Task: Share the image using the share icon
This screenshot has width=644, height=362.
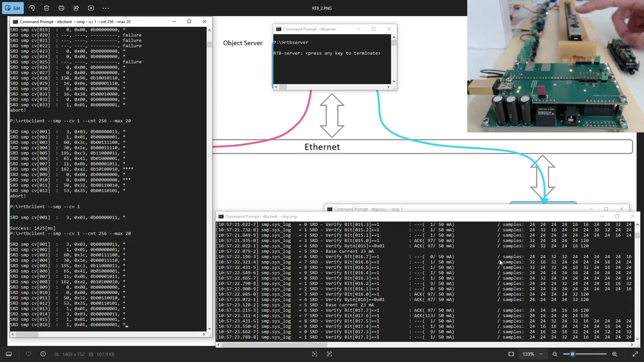Action: pyautogui.click(x=76, y=8)
